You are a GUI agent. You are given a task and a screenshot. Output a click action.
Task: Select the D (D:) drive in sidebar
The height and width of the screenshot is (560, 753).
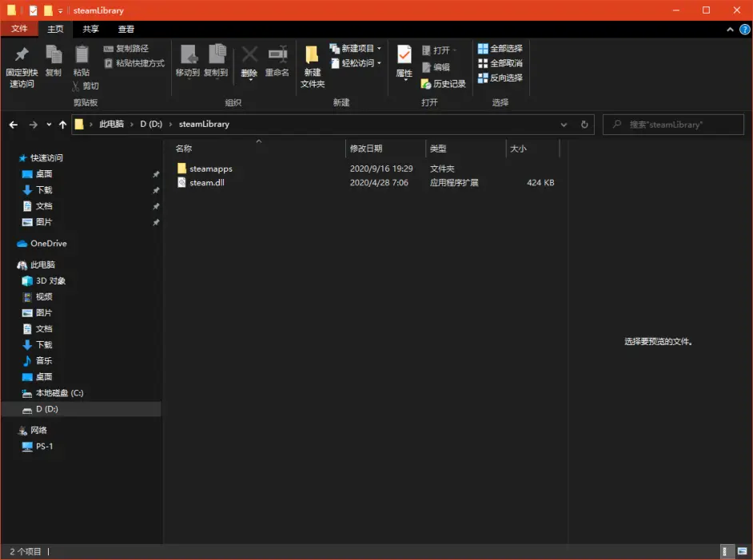click(46, 409)
